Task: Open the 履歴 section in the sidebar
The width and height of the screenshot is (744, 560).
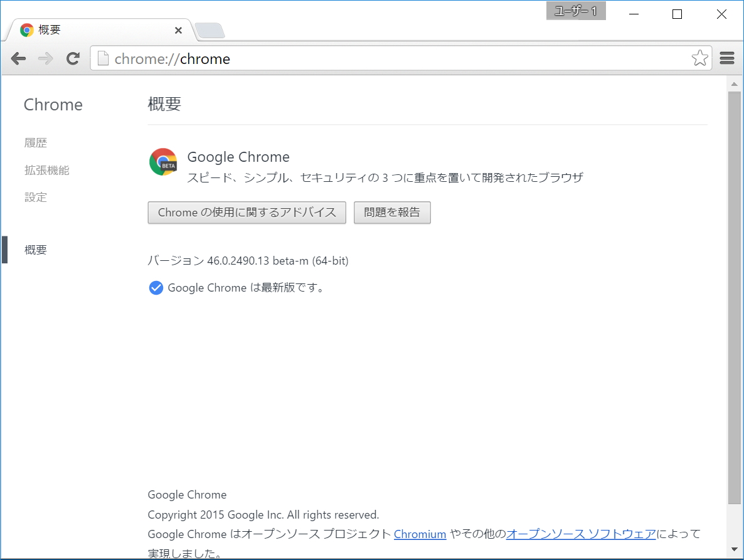Action: pos(36,142)
